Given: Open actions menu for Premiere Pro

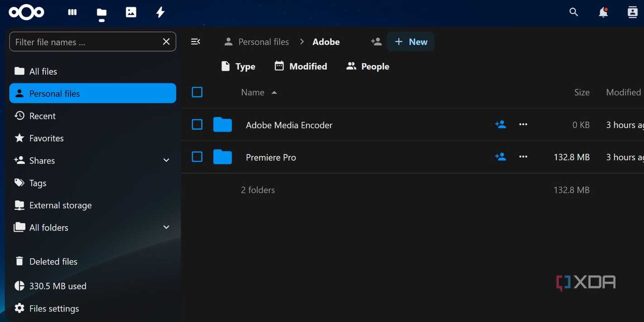Looking at the screenshot, I should coord(523,157).
